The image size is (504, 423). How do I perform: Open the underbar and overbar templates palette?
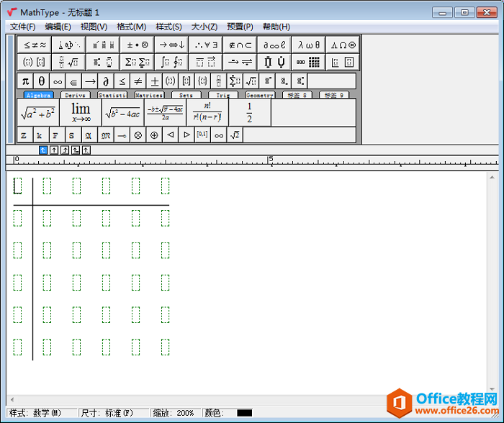pos(206,62)
